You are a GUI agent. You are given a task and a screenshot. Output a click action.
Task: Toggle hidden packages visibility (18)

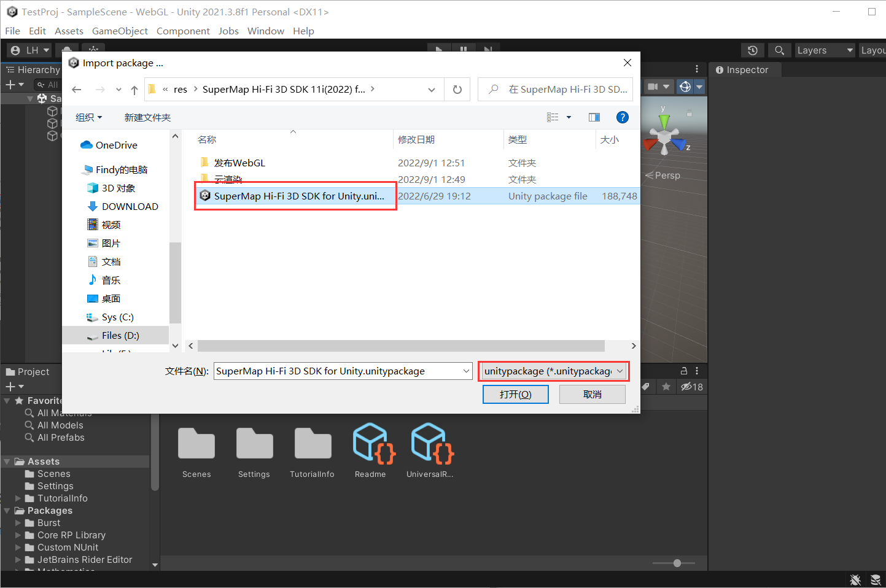pyautogui.click(x=692, y=387)
